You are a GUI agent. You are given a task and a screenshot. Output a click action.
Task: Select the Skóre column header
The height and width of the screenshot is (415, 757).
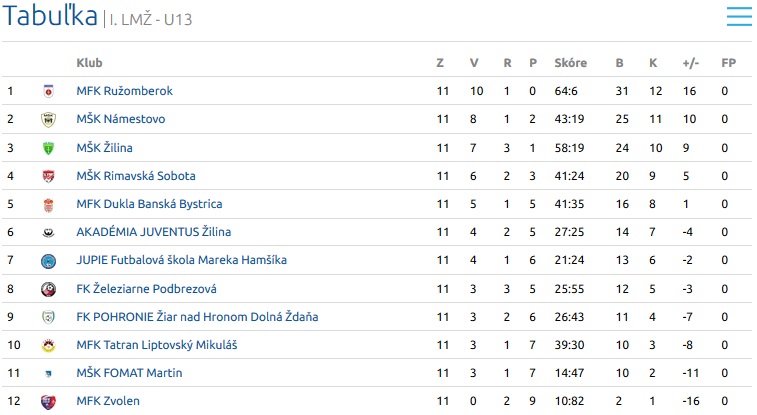(571, 63)
